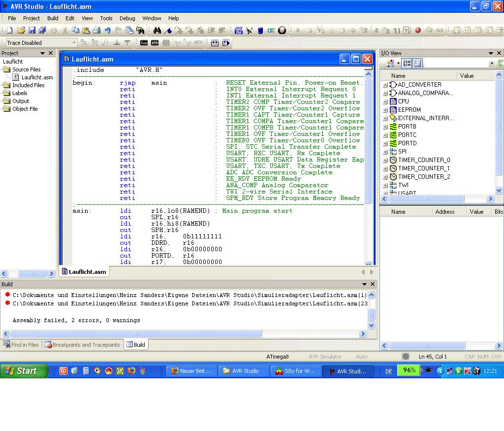Expand the CPU node in I/O View
The image size is (504, 431).
click(385, 102)
